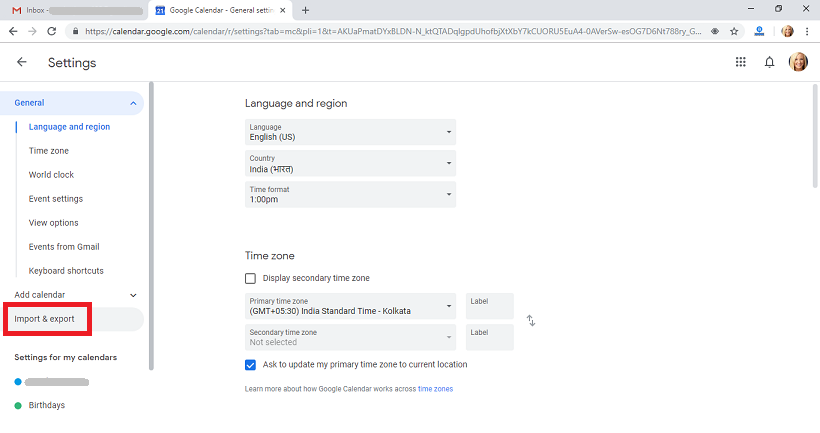Open the blurred personal calendar settings

pos(56,382)
